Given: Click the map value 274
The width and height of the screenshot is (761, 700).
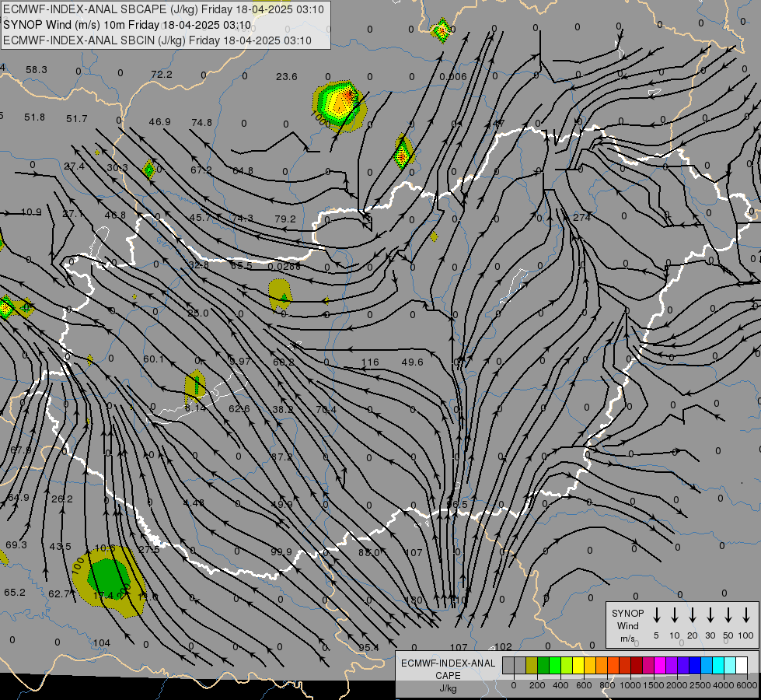Looking at the screenshot, I should (582, 217).
